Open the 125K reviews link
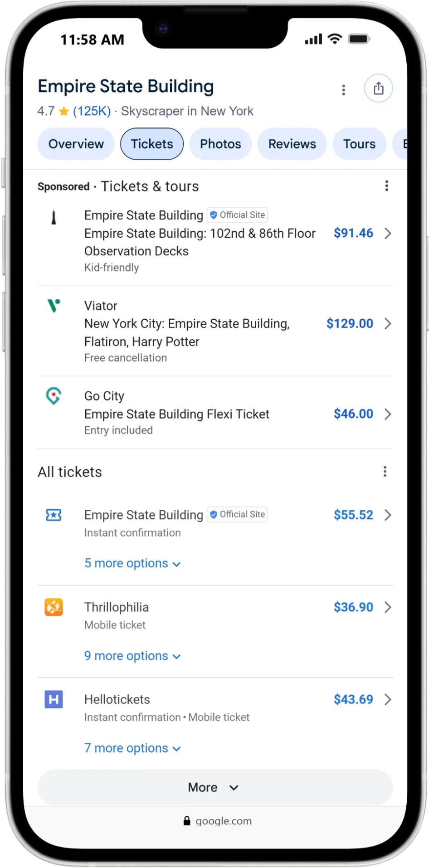The image size is (429, 868). [92, 111]
